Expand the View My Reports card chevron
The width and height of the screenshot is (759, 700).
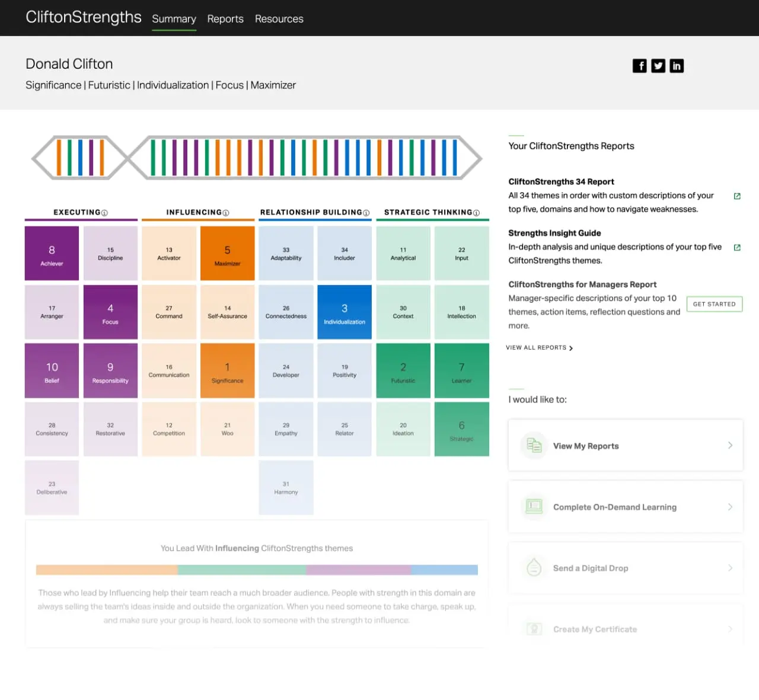click(731, 445)
